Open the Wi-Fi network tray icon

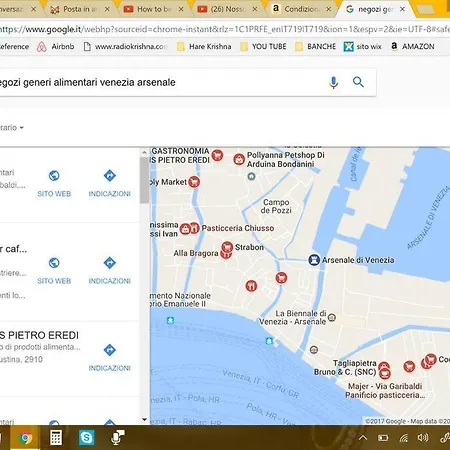point(404,438)
